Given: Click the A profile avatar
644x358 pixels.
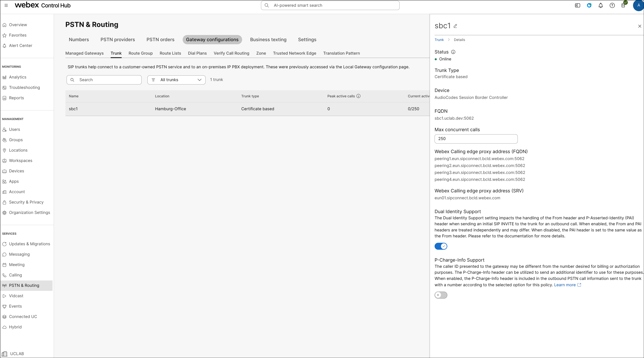Looking at the screenshot, I should point(638,5).
